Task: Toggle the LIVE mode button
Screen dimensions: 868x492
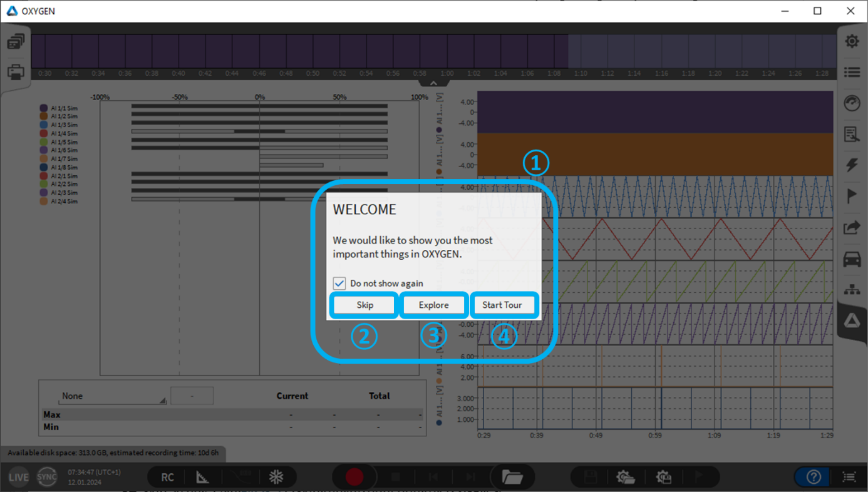Action: coord(18,477)
